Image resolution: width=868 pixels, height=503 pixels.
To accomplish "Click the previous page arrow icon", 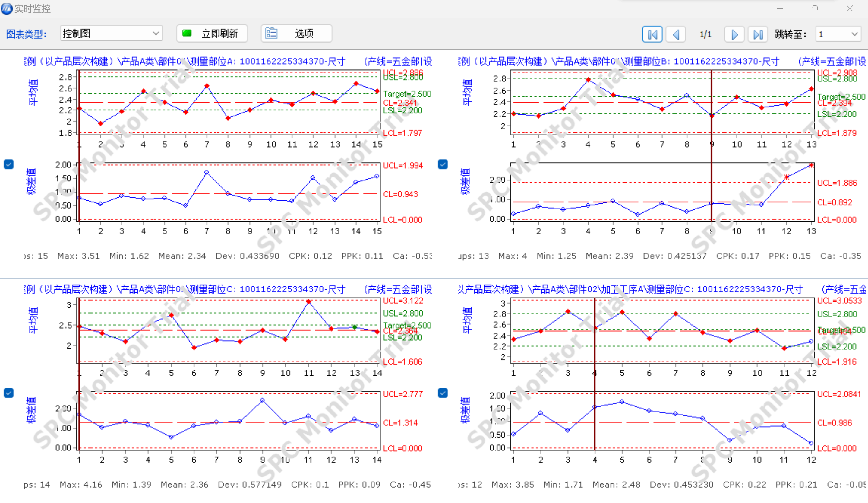I will (676, 34).
